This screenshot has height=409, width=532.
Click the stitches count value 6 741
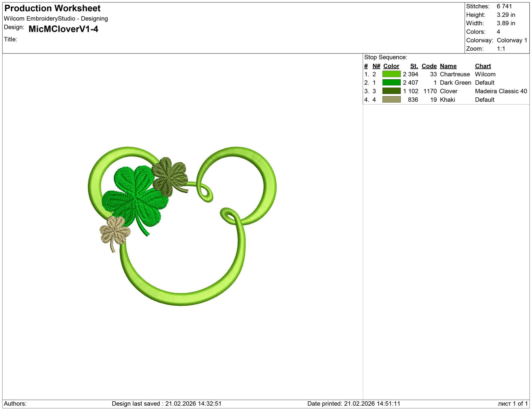(x=504, y=6)
